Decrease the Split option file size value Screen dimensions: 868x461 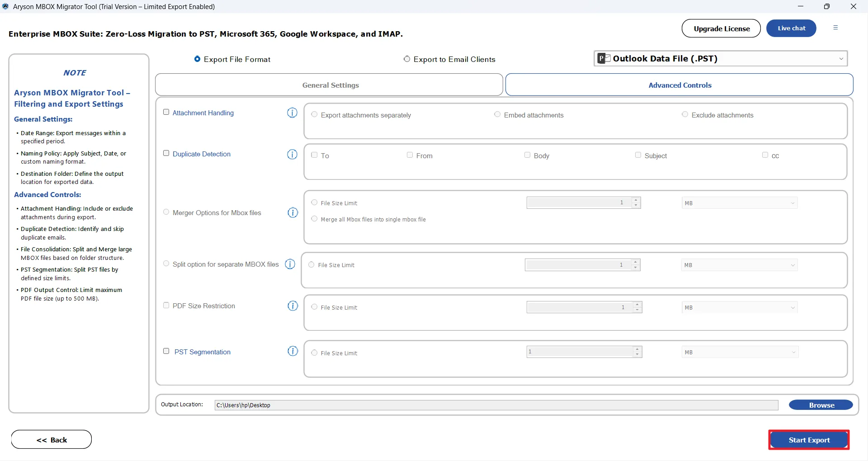pos(636,268)
